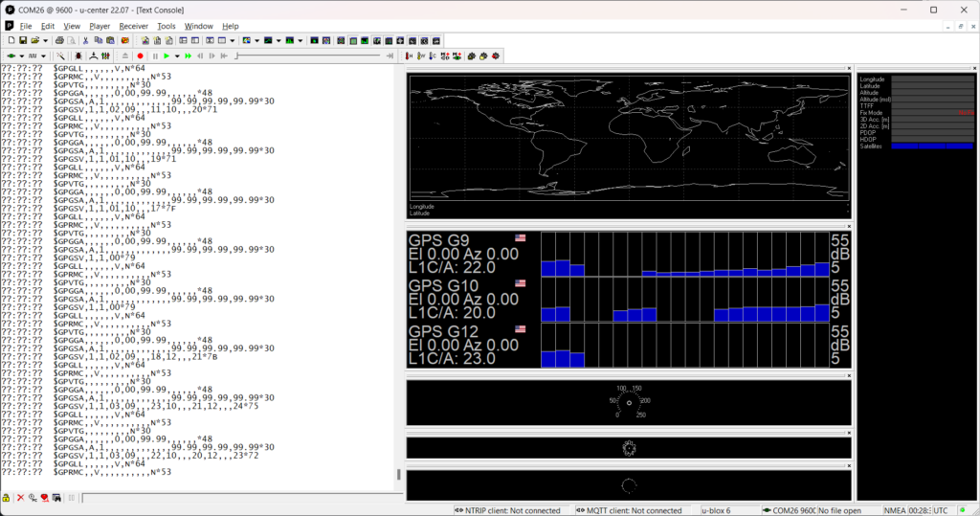Click the Paste clipboard icon
This screenshot has height=516, width=980.
pyautogui.click(x=110, y=40)
